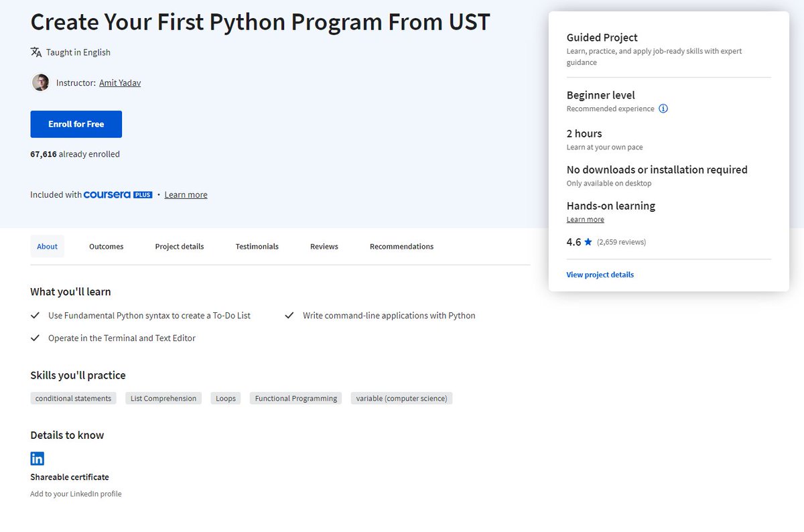Viewport: 804px width, 532px height.
Task: Click the Hands-on learning heading
Action: 611,206
